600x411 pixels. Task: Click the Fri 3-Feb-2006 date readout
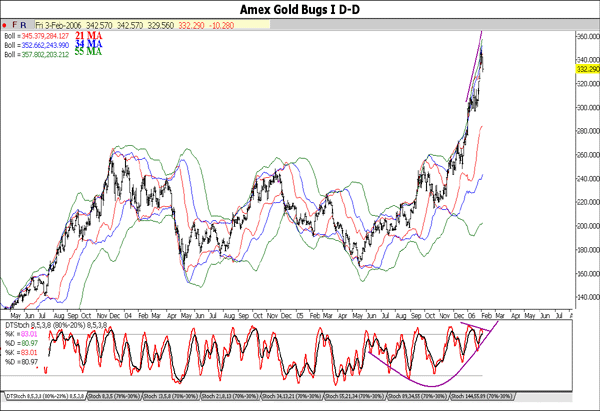[x=59, y=25]
